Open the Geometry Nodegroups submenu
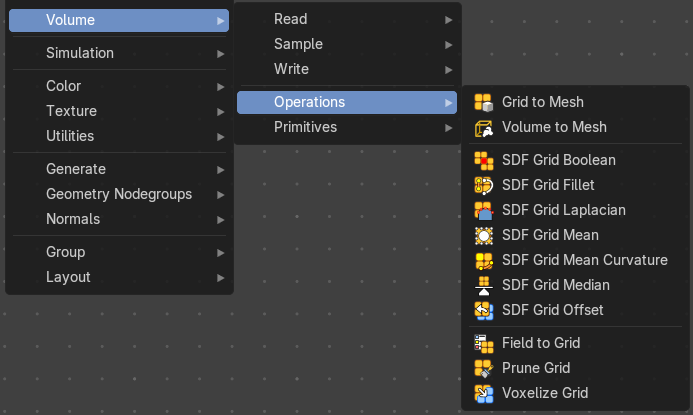Image resolution: width=693 pixels, height=415 pixels. (x=119, y=194)
